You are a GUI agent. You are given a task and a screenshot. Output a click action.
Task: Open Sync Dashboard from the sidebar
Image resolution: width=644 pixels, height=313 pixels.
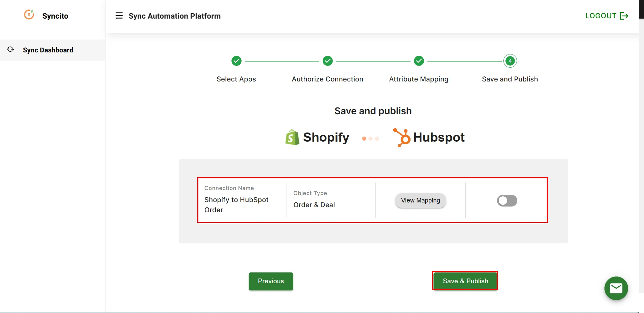(47, 50)
